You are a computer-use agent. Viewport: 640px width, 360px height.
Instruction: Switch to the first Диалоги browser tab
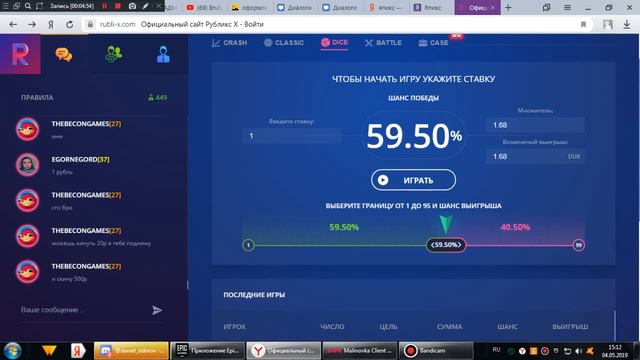pyautogui.click(x=296, y=7)
